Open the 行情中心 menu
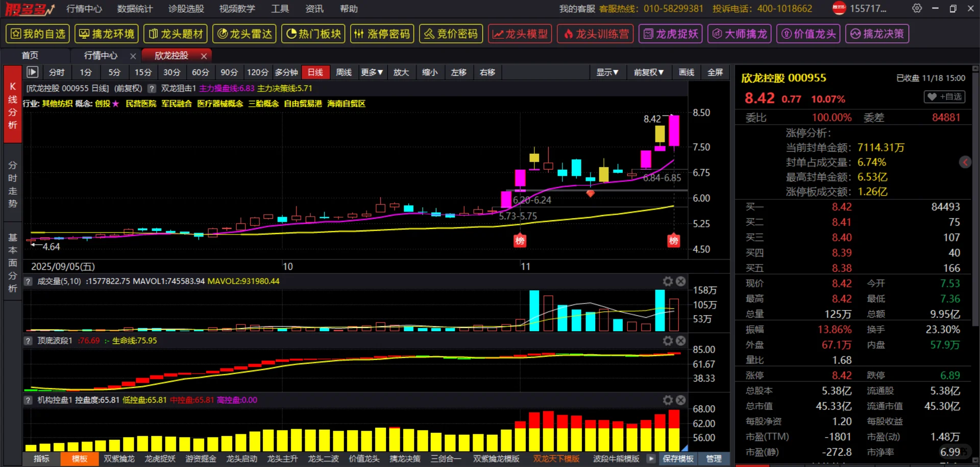 pos(84,9)
